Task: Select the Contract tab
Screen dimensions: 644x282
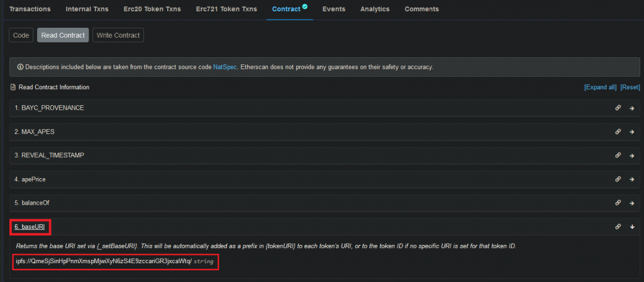Action: (286, 9)
